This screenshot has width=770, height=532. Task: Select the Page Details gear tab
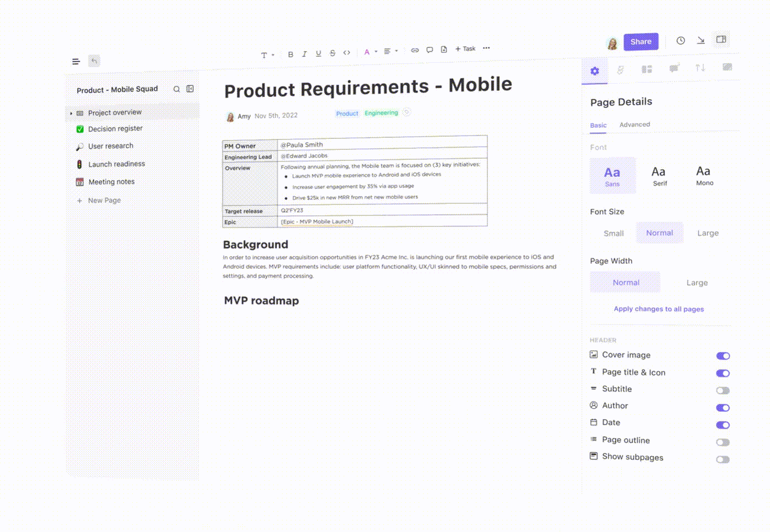(595, 70)
